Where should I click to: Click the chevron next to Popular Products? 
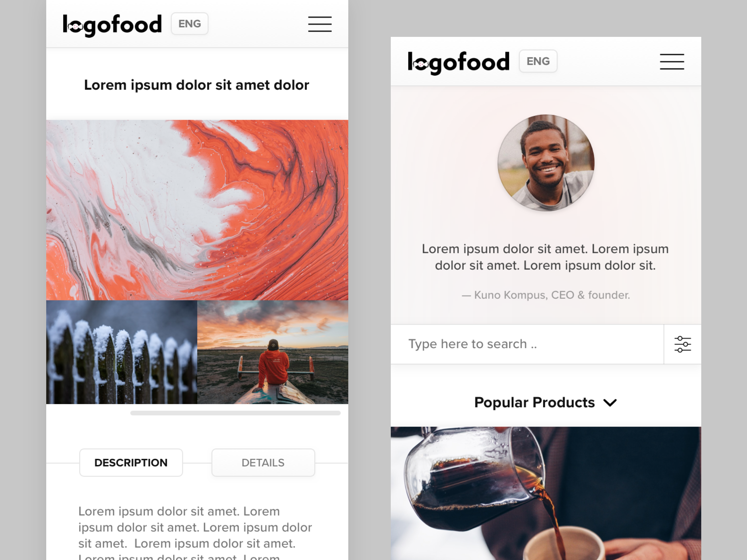(610, 403)
